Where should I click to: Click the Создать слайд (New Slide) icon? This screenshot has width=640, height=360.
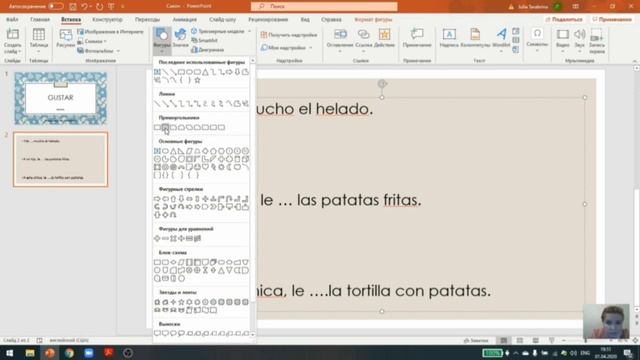(13, 36)
